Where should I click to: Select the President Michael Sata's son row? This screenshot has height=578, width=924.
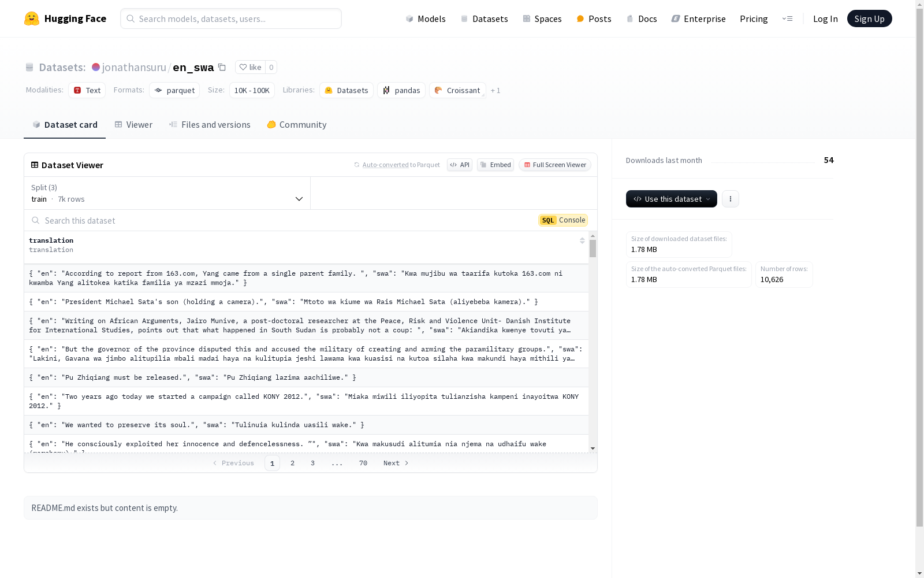[x=306, y=302]
